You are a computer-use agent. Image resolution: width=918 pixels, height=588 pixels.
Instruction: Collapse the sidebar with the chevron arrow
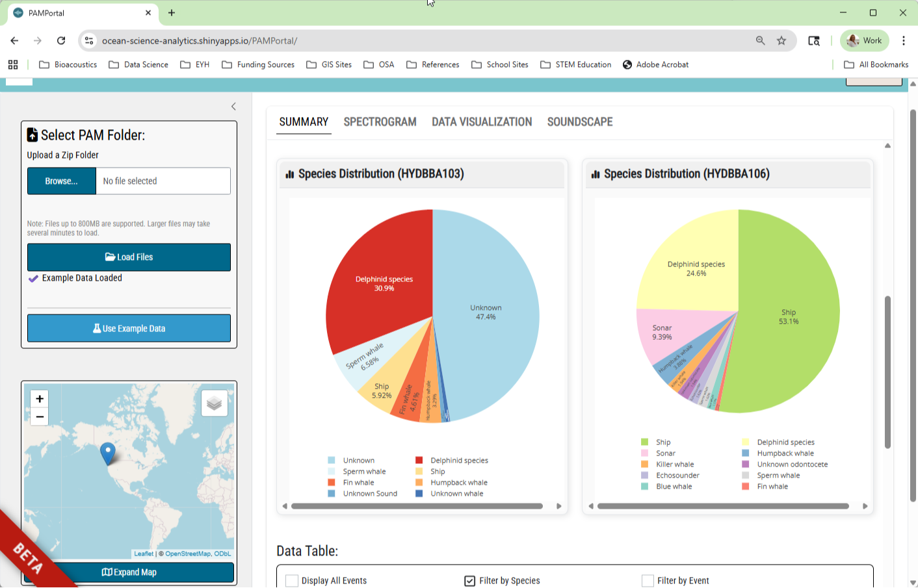pos(233,107)
